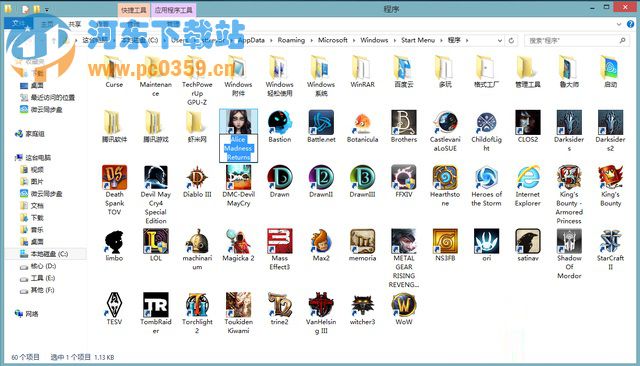640x366 pixels.
Task: Select the King's Bounty shortcut
Action: pyautogui.click(x=611, y=177)
